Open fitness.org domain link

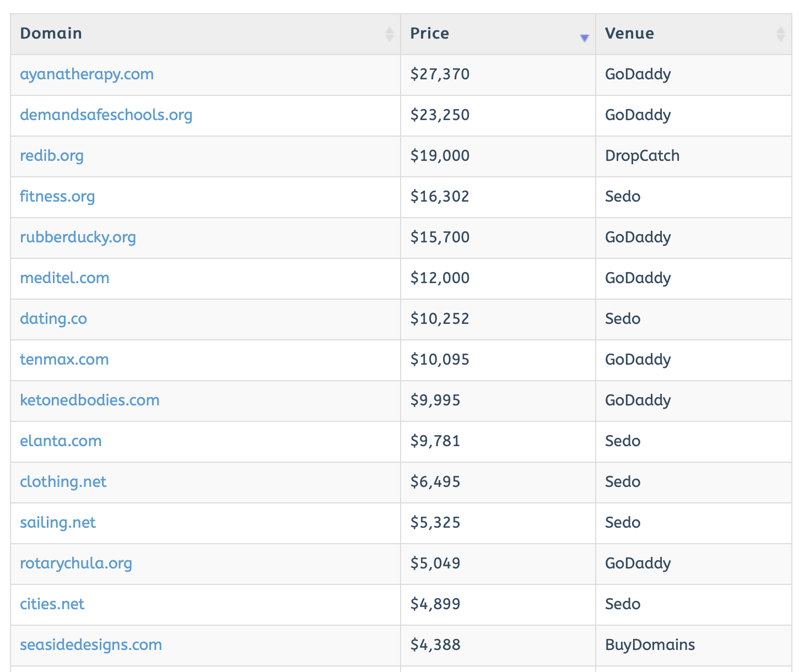click(57, 197)
